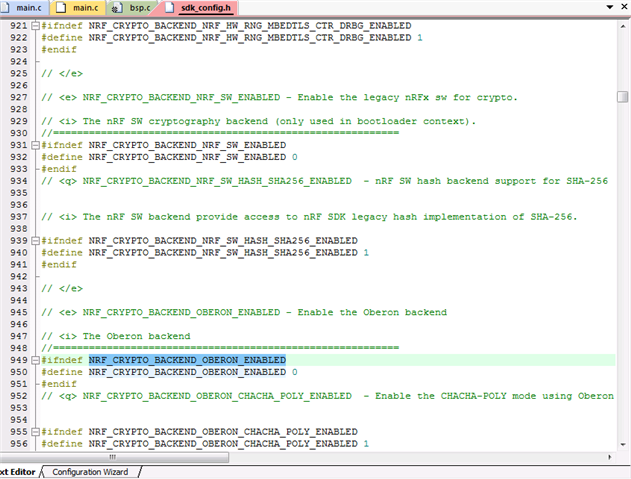This screenshot has width=631, height=480.
Task: Click the separator comment on line 930
Action: pyautogui.click(x=220, y=133)
